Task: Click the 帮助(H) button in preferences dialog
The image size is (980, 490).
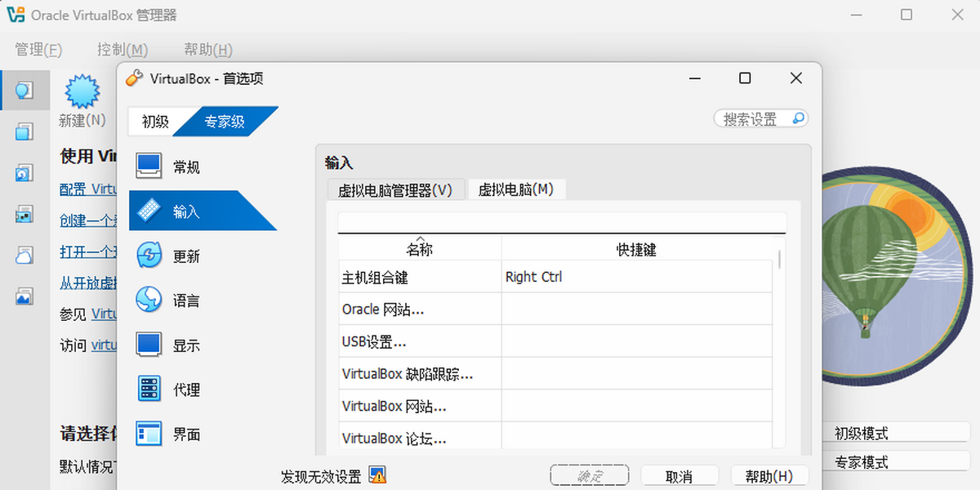Action: [x=769, y=476]
